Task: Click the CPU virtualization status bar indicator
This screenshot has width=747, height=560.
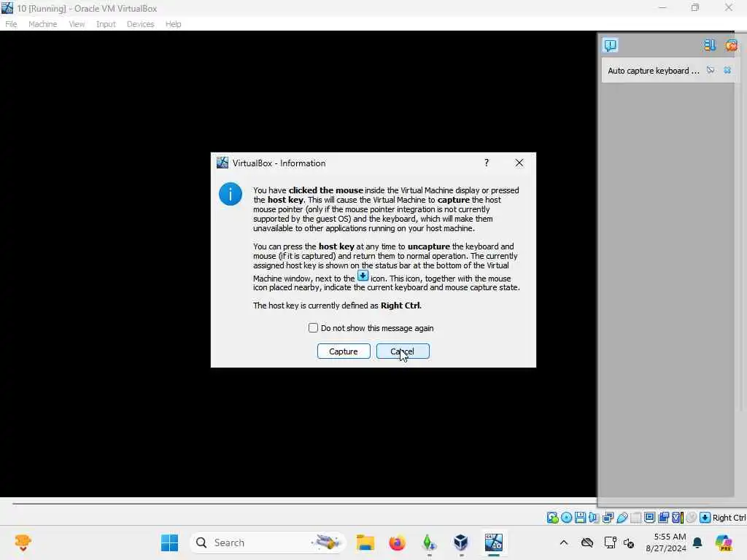Action: 678,518
